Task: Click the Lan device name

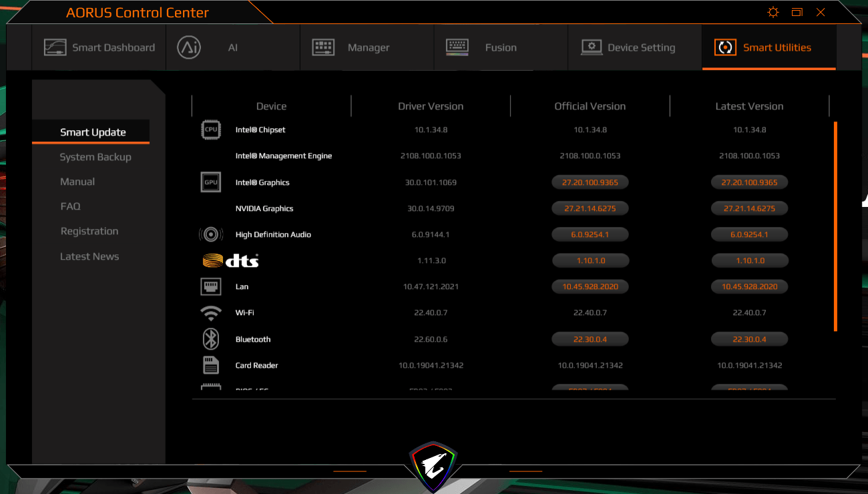Action: click(242, 286)
